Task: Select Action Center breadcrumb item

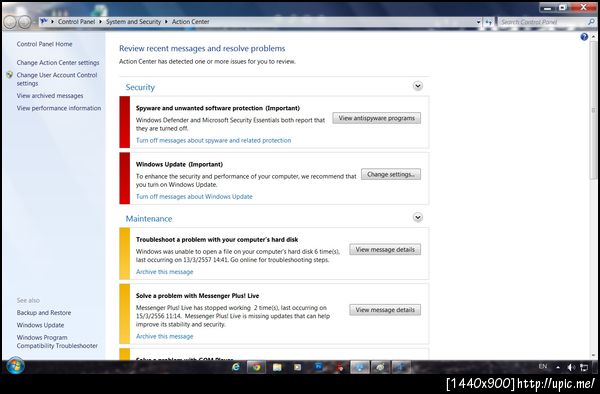Action: click(x=191, y=22)
